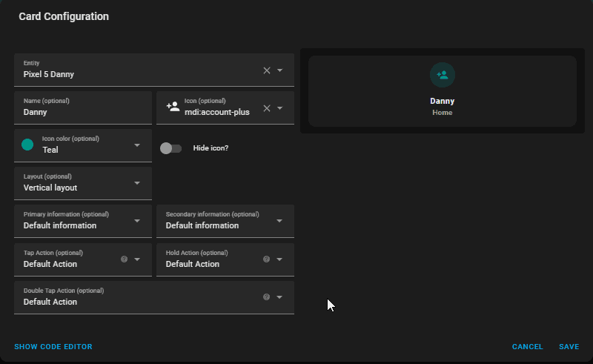Viewport: 593px width, 364px height.
Task: Toggle the Hide icon switch
Action: 170,148
